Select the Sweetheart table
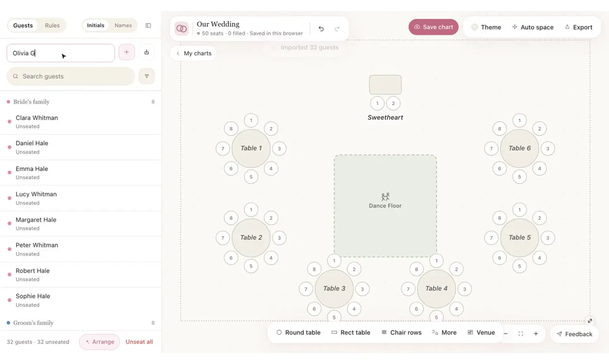The height and width of the screenshot is (364, 609). 385,85
